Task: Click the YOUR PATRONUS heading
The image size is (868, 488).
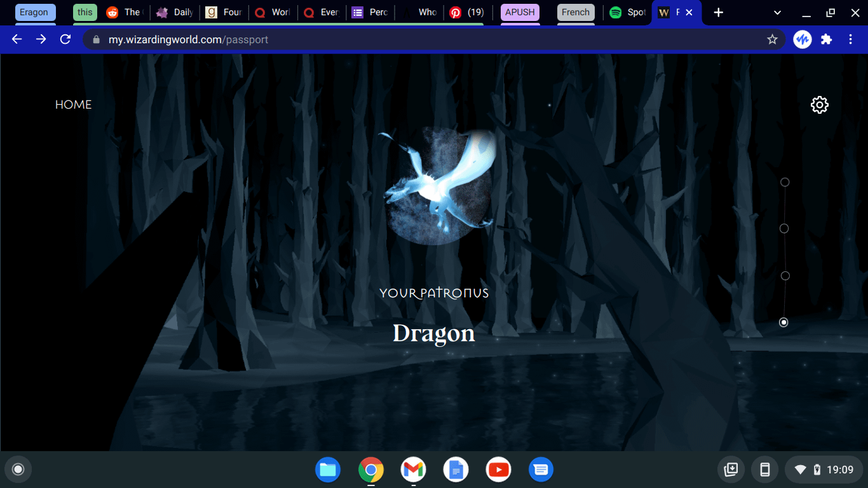Action: [434, 293]
